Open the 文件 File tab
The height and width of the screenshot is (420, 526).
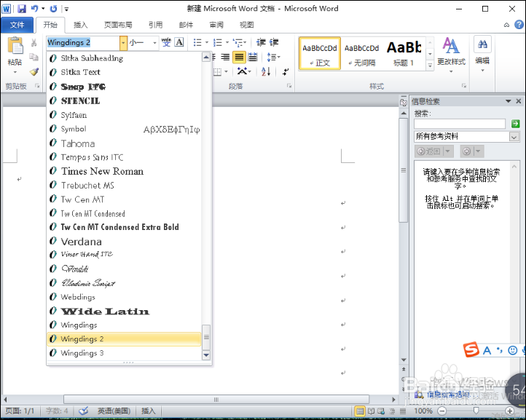[x=17, y=25]
